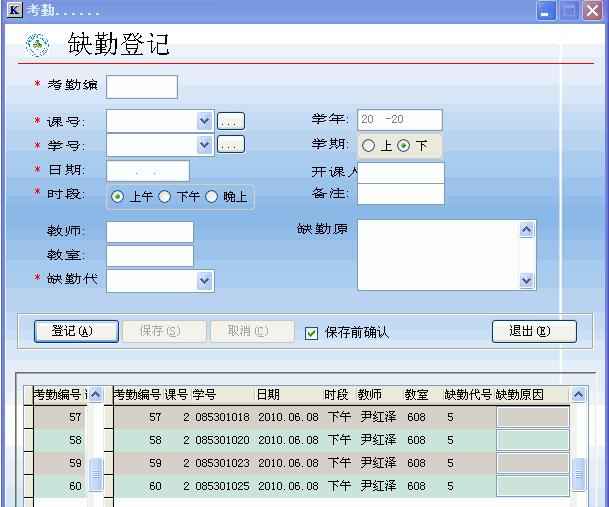The image size is (609, 507).
Task: Select the 下午 time period option
Action: point(165,197)
